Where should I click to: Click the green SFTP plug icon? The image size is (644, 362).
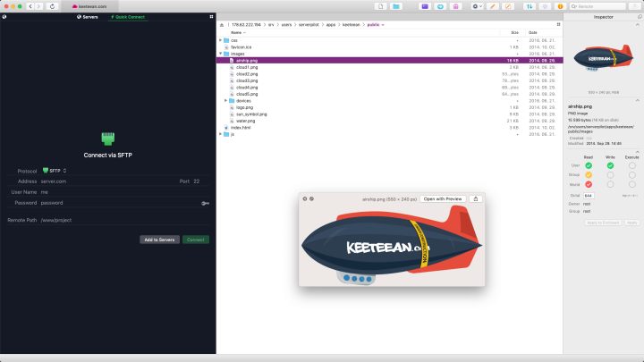coord(108,139)
